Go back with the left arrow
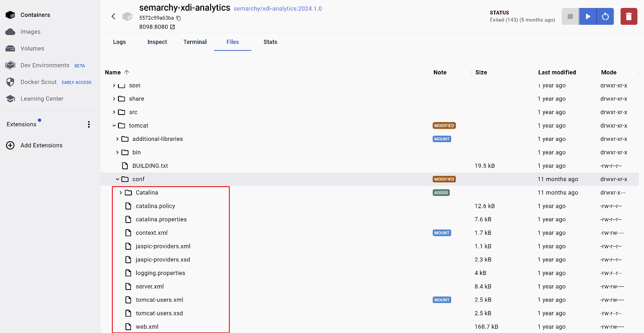The height and width of the screenshot is (333, 644). [113, 16]
